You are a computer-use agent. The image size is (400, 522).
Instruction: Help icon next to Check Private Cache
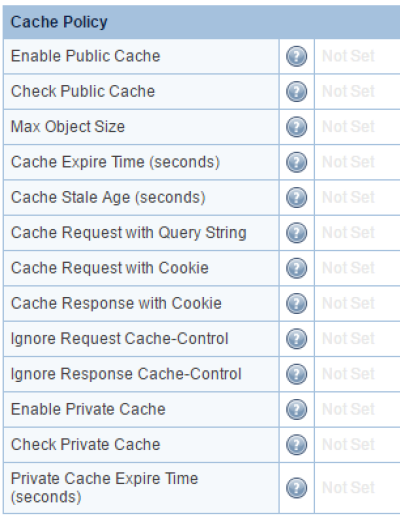(x=296, y=445)
